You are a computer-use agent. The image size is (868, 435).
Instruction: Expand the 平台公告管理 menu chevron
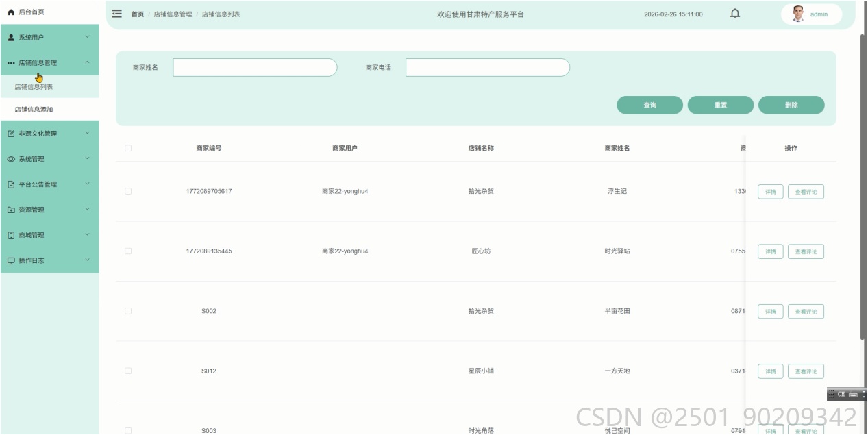coord(87,184)
